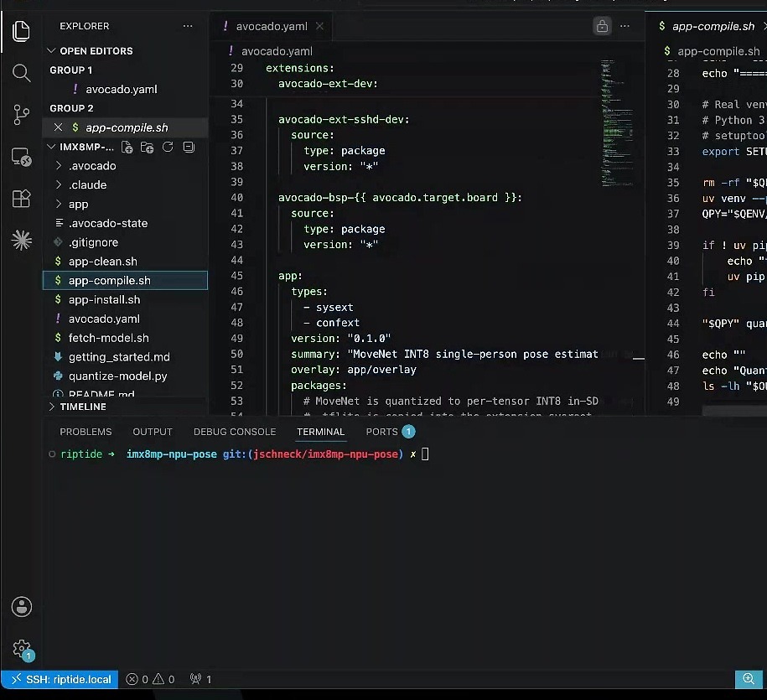Click the avocado.yaml editor minimap
The height and width of the screenshot is (700, 767).
[x=616, y=122]
